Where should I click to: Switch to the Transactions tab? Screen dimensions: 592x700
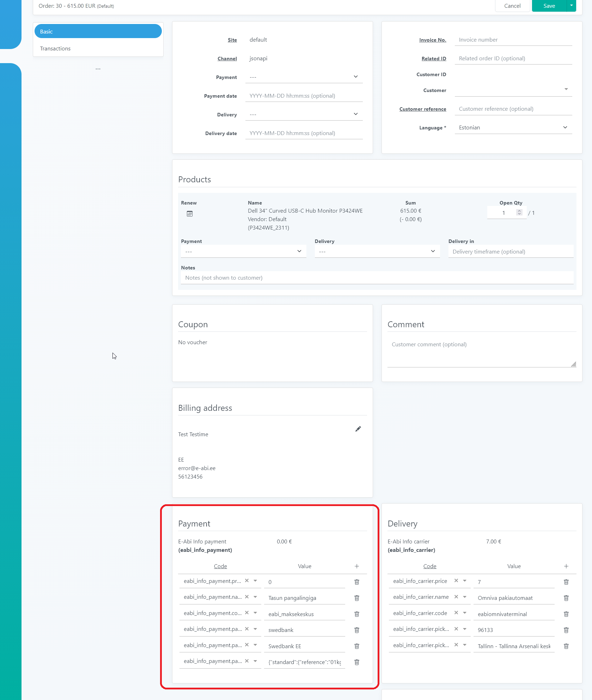55,49
